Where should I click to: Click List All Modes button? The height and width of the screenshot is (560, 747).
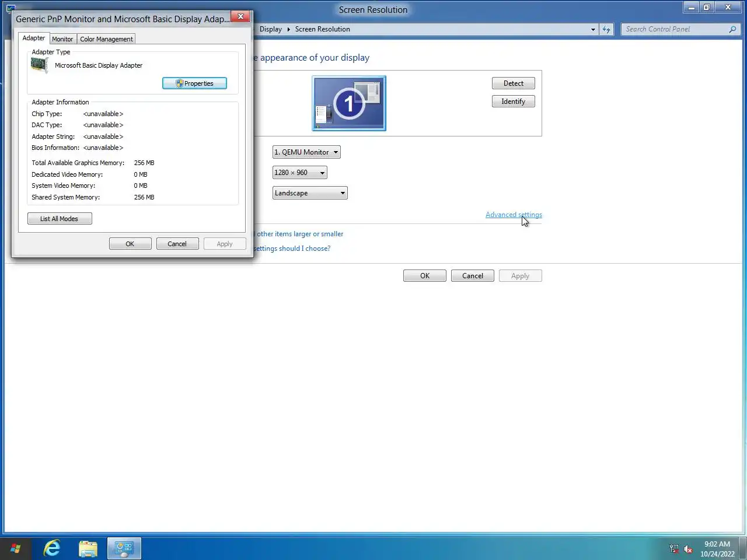click(60, 219)
